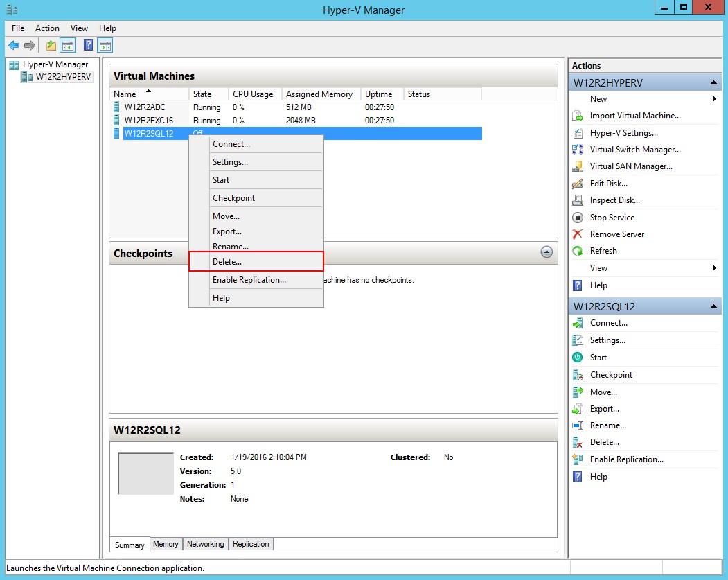This screenshot has width=728, height=580.
Task: Click the Move icon in Actions pane
Action: pyautogui.click(x=578, y=392)
